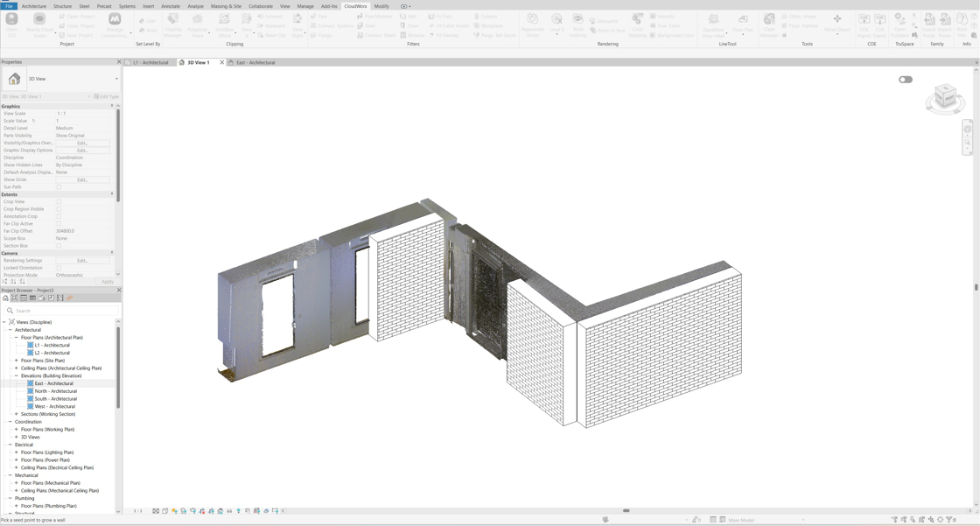Select the Move Object tool

[837, 23]
